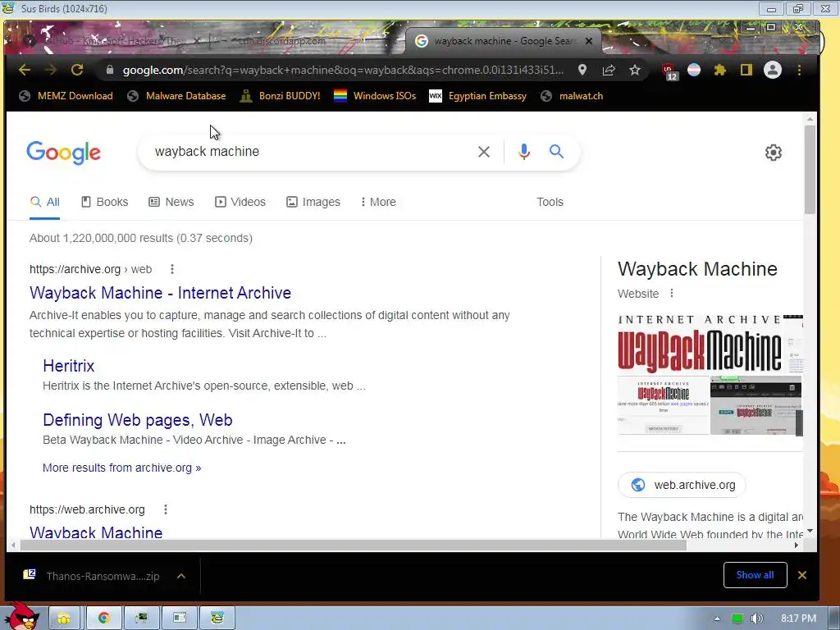Open Wayback Machine knowledge panel options
Screen dimensions: 840x630
tap(671, 294)
